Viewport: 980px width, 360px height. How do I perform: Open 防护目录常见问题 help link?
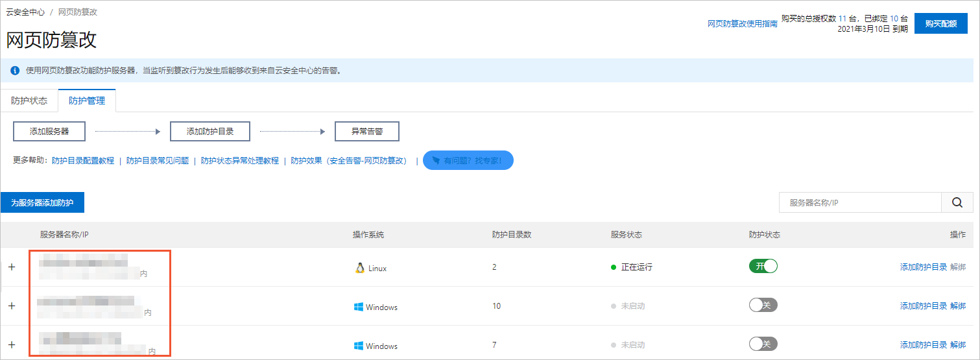158,160
